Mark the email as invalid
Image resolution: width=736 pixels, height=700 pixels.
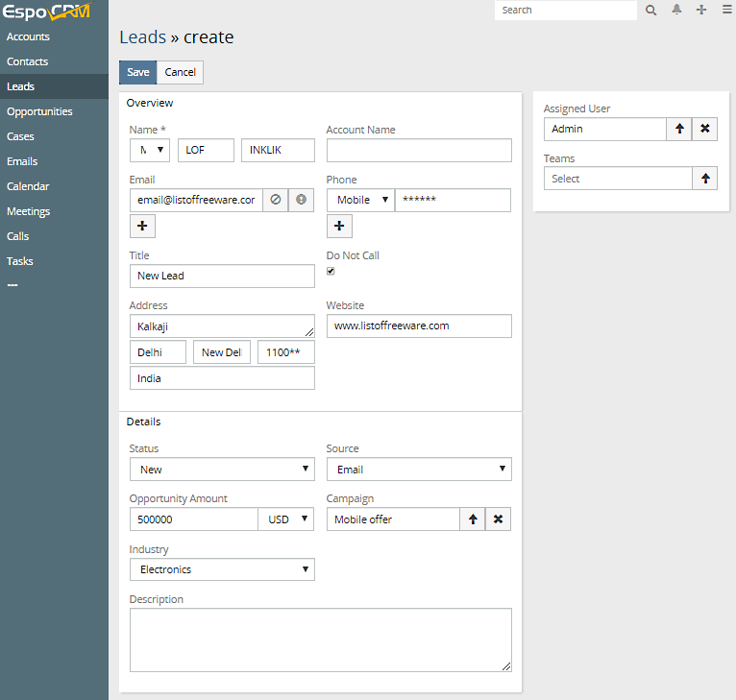301,200
